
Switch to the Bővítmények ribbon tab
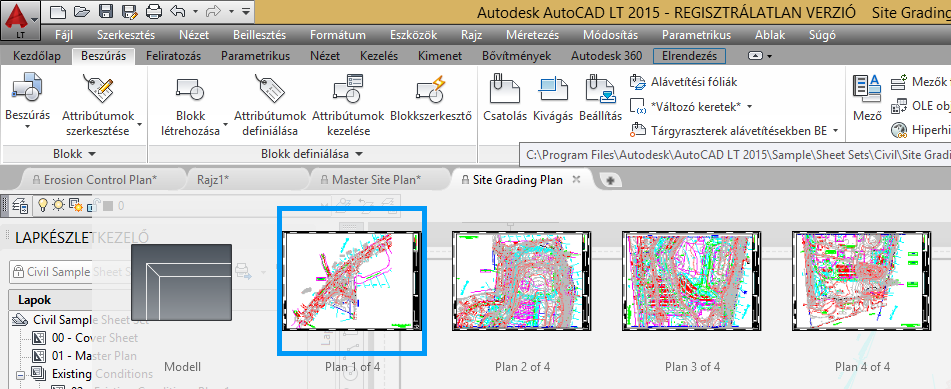[516, 56]
